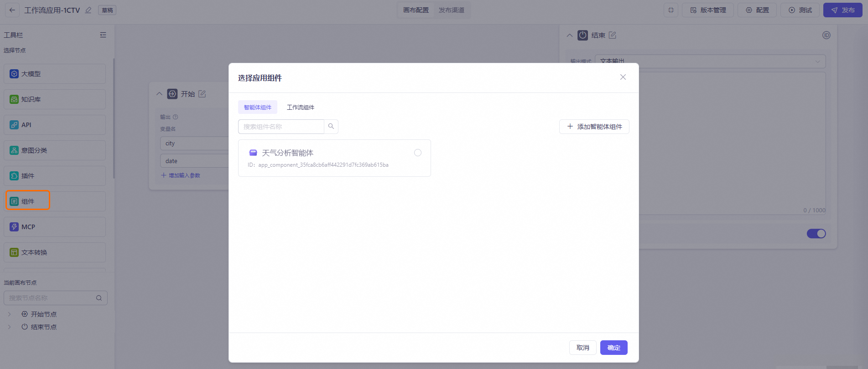Viewport: 868px width, 369px height.
Task: Focus the 搜索组件名称 input
Action: click(x=281, y=127)
